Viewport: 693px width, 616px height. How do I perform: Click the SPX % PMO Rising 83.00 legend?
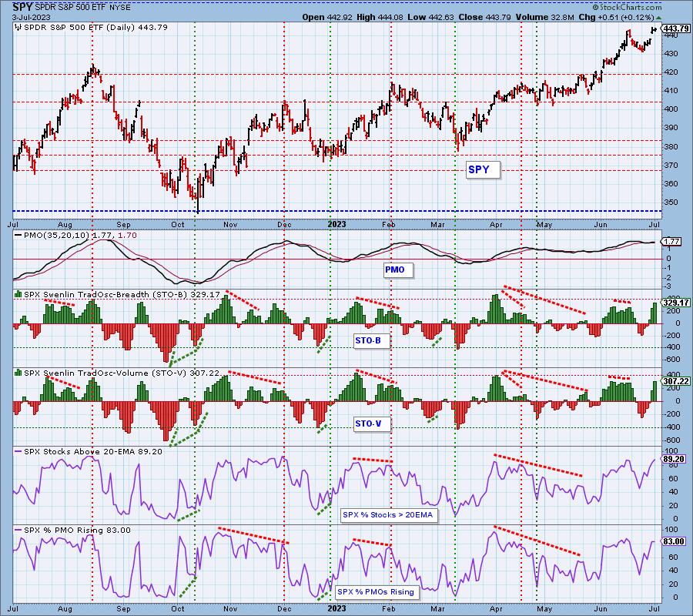click(x=77, y=531)
